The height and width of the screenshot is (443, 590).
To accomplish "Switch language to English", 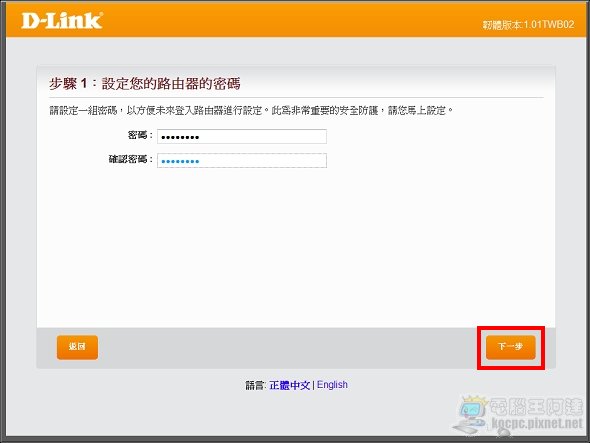I will pyautogui.click(x=332, y=385).
